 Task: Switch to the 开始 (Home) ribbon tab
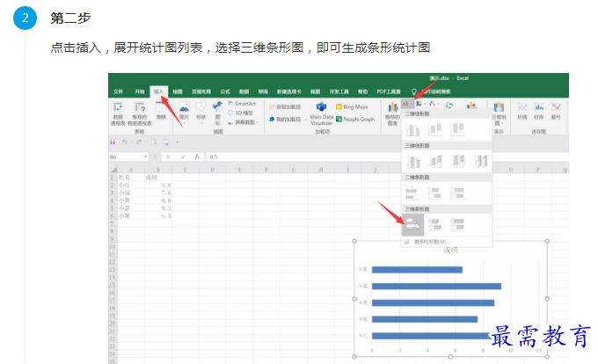pos(139,91)
